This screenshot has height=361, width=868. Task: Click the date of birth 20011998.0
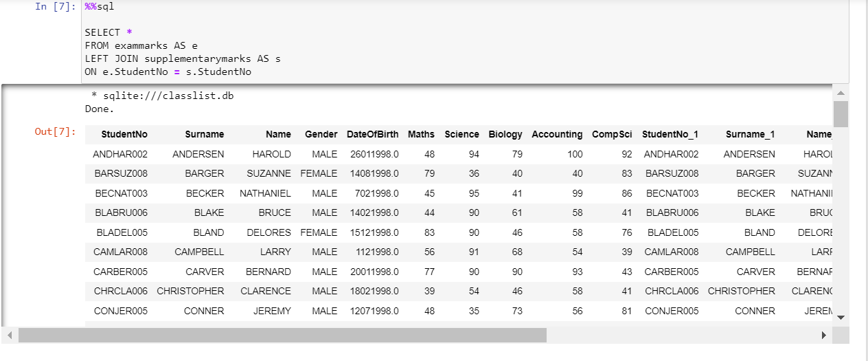pos(374,272)
